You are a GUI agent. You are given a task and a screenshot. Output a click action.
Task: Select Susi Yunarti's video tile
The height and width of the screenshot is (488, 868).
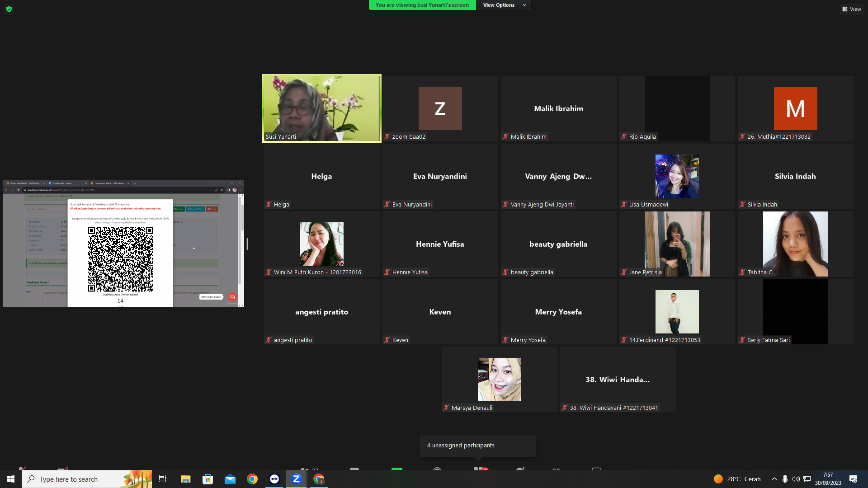(322, 108)
